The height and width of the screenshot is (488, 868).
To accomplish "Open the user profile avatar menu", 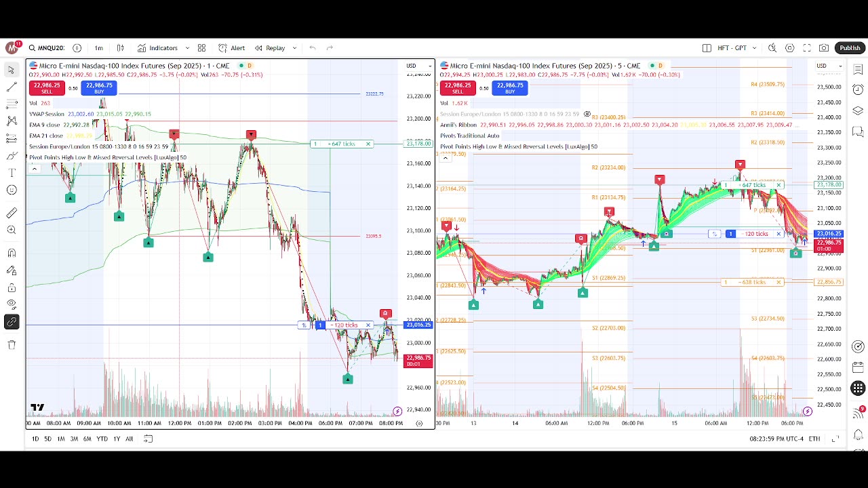I will [x=12, y=48].
